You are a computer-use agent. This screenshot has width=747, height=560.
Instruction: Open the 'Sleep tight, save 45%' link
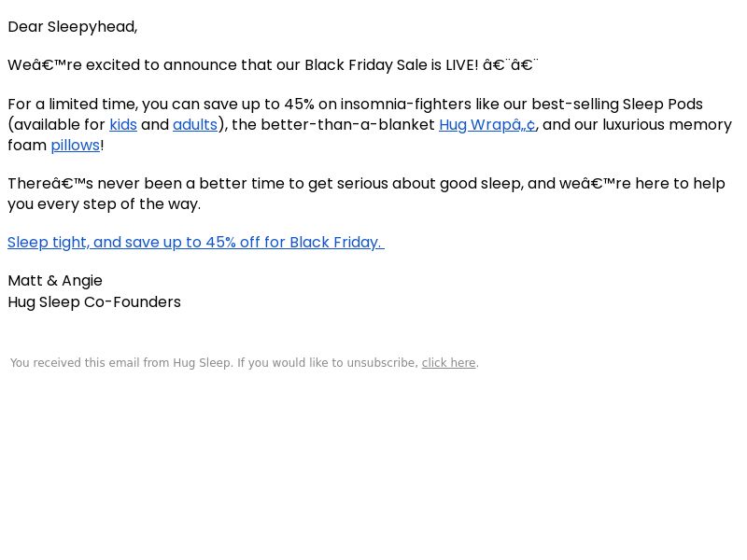(x=196, y=243)
